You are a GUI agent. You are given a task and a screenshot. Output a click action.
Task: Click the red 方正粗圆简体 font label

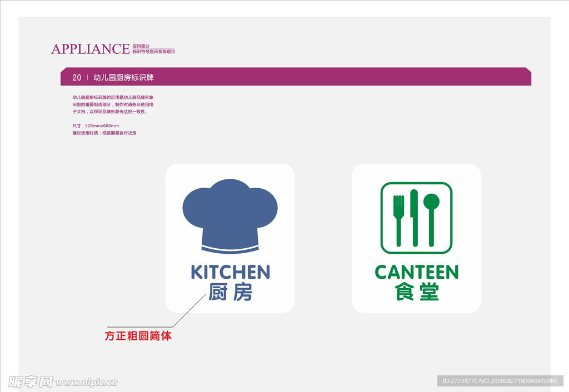click(138, 336)
